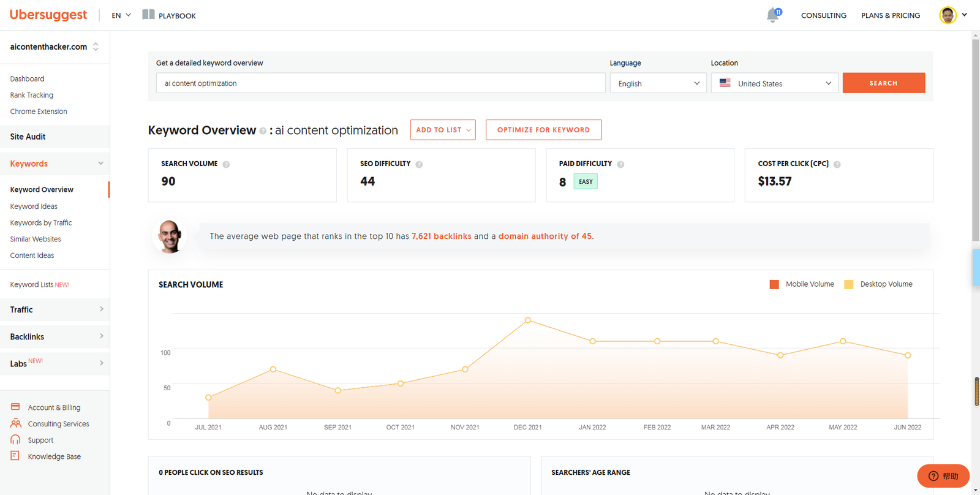Viewport: 980px width, 495px height.
Task: Click the JUL 2021 chart data point
Action: click(208, 398)
